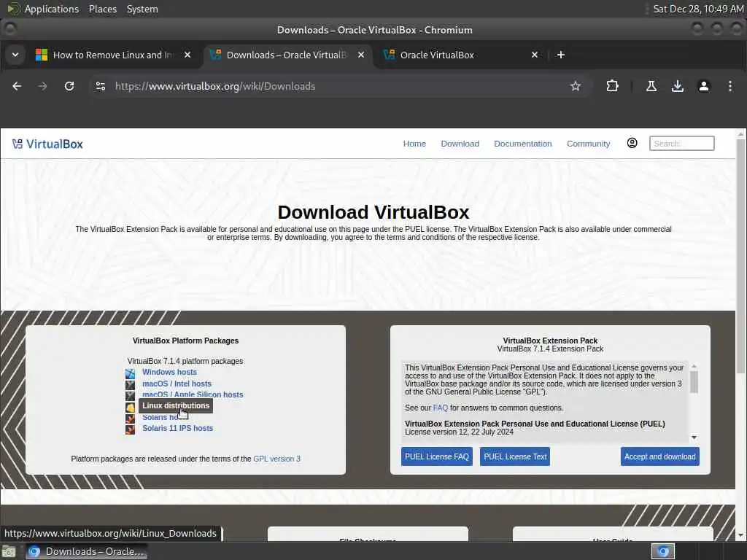Reload the Downloads page

[x=69, y=86]
